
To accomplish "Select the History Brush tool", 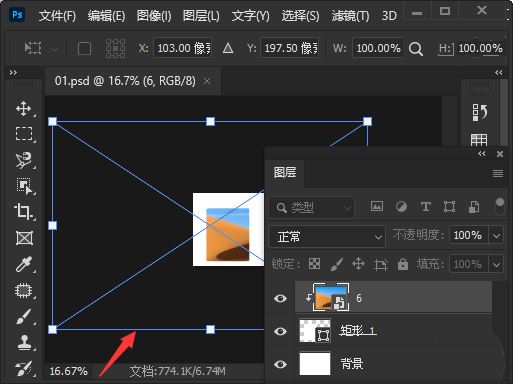I will pyautogui.click(x=24, y=369).
